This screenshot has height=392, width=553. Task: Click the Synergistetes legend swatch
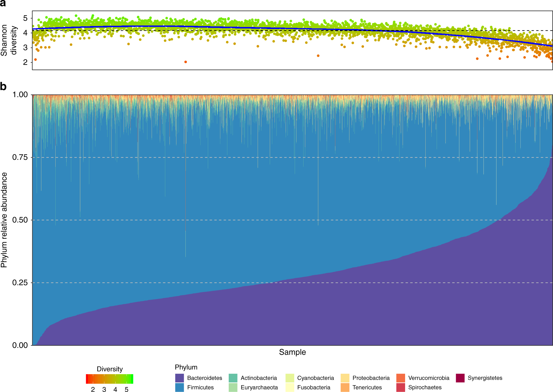point(460,378)
